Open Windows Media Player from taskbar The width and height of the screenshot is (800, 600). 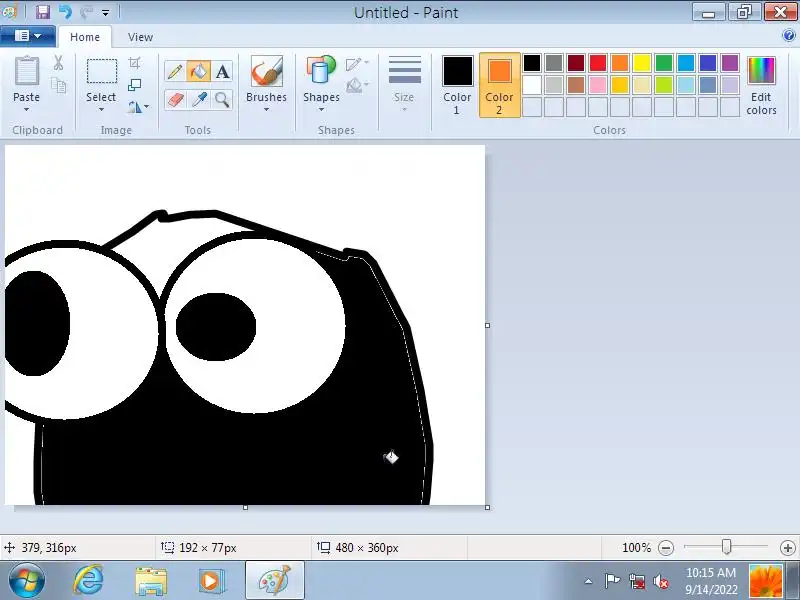(210, 581)
